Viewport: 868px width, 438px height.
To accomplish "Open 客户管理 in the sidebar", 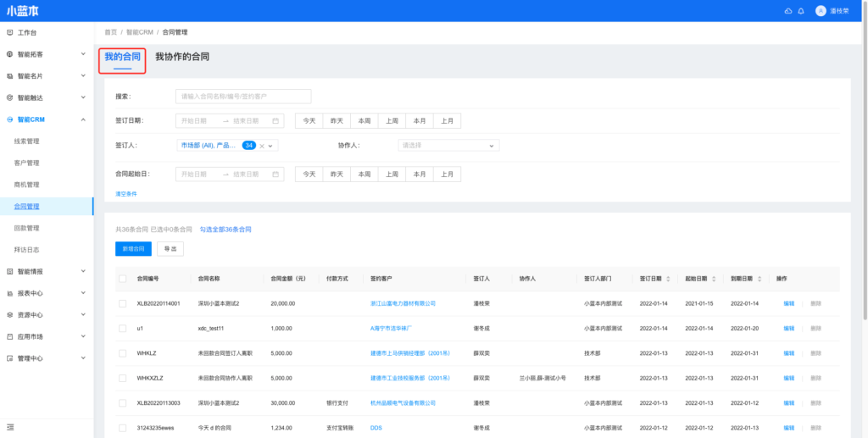I will (x=27, y=163).
